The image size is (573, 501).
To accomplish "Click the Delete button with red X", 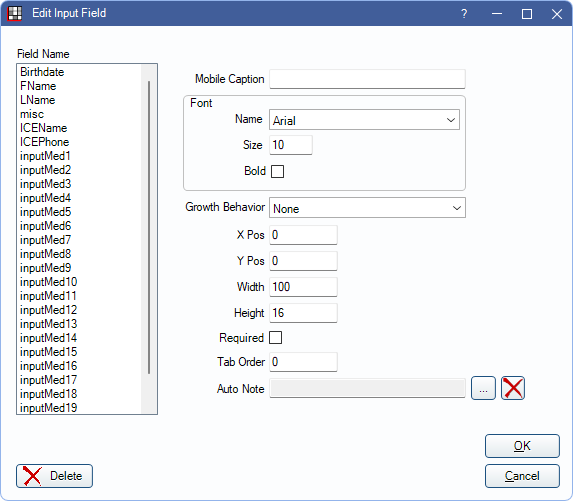I will coord(54,476).
